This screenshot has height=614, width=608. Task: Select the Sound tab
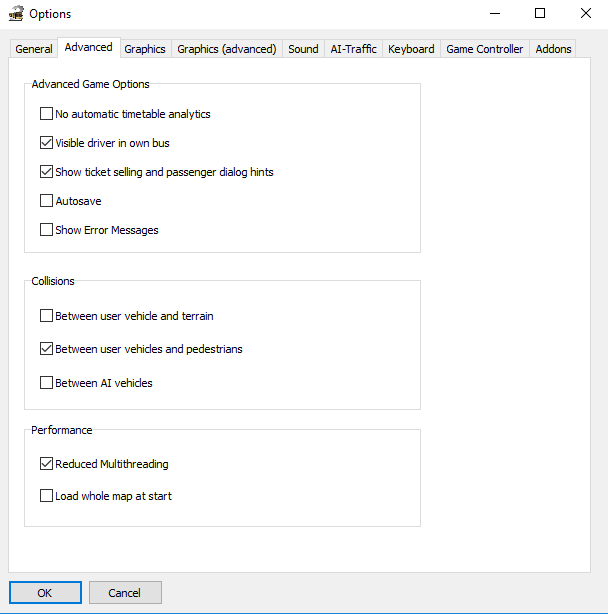click(x=303, y=49)
